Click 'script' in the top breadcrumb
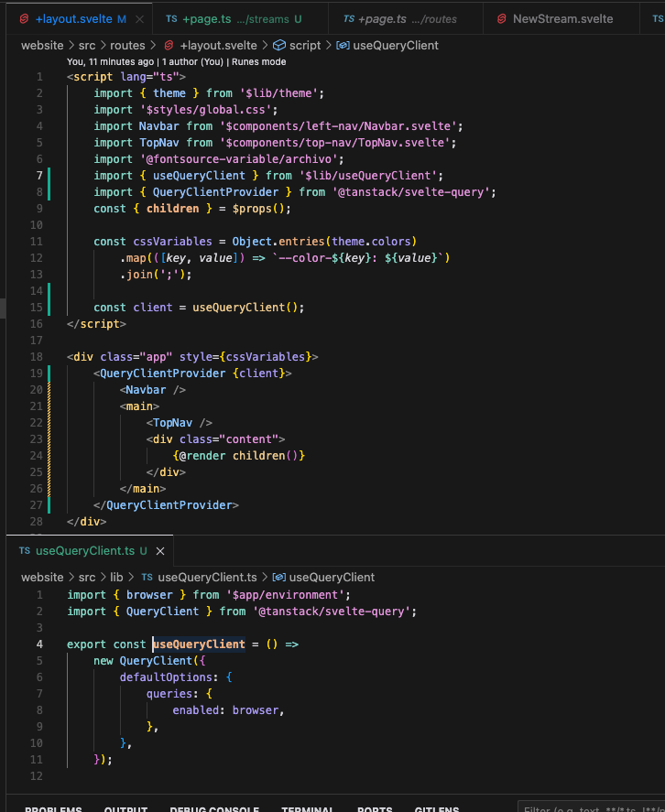Screen dimensions: 665x812 point(305,46)
